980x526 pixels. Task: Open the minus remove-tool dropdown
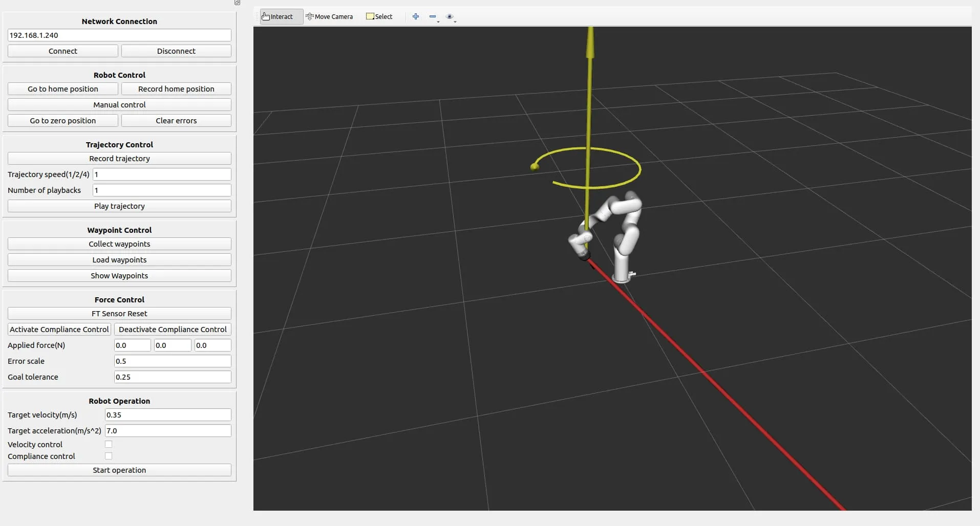(434, 17)
